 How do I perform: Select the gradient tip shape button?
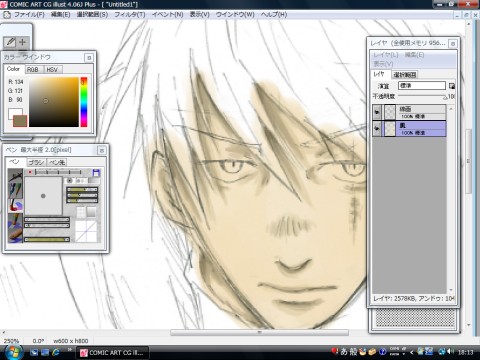(x=94, y=181)
